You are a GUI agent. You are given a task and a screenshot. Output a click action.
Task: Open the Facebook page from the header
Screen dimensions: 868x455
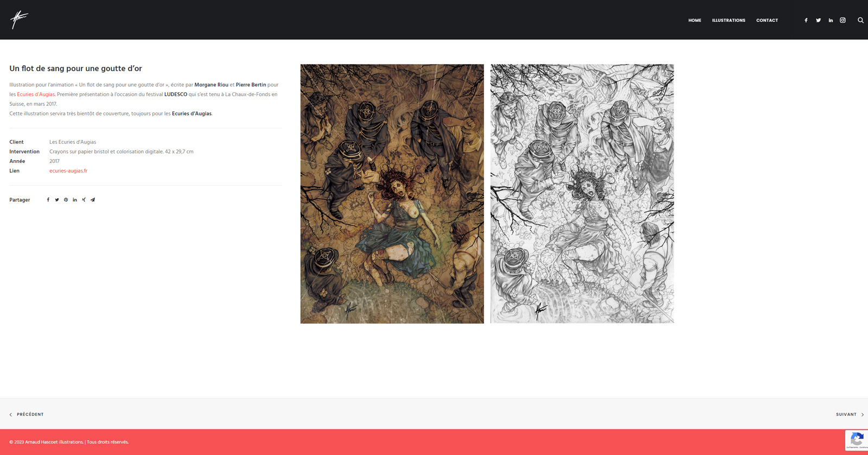click(806, 21)
